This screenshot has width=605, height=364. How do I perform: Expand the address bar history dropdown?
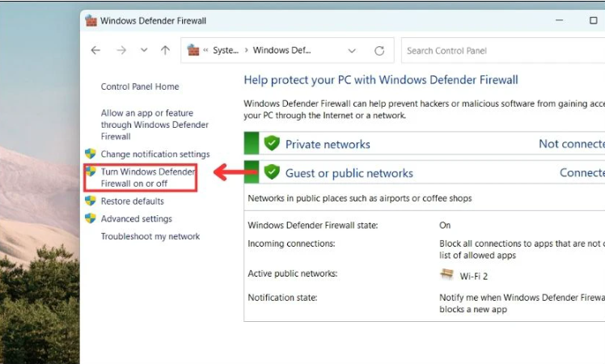(x=352, y=50)
